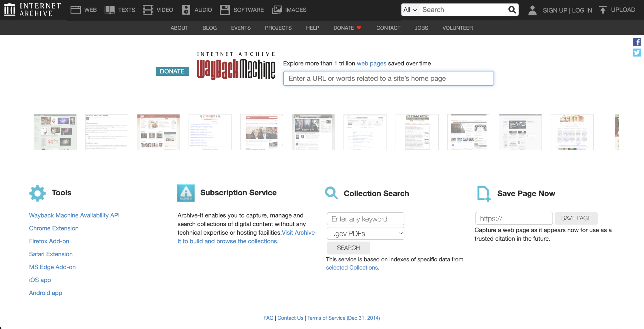This screenshot has width=644, height=329.
Task: Expand the .gov PDFs collection dropdown
Action: [366, 233]
